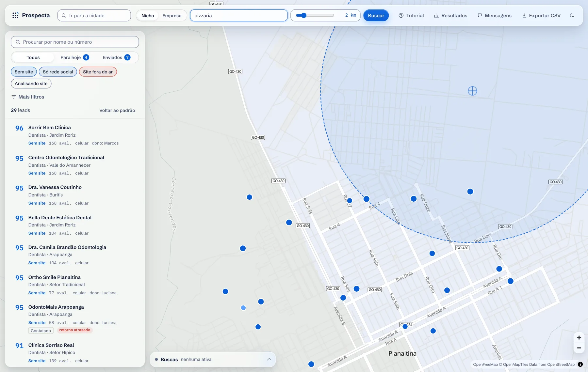The image size is (588, 372).
Task: Zoom out the map with minus button
Action: pyautogui.click(x=579, y=348)
